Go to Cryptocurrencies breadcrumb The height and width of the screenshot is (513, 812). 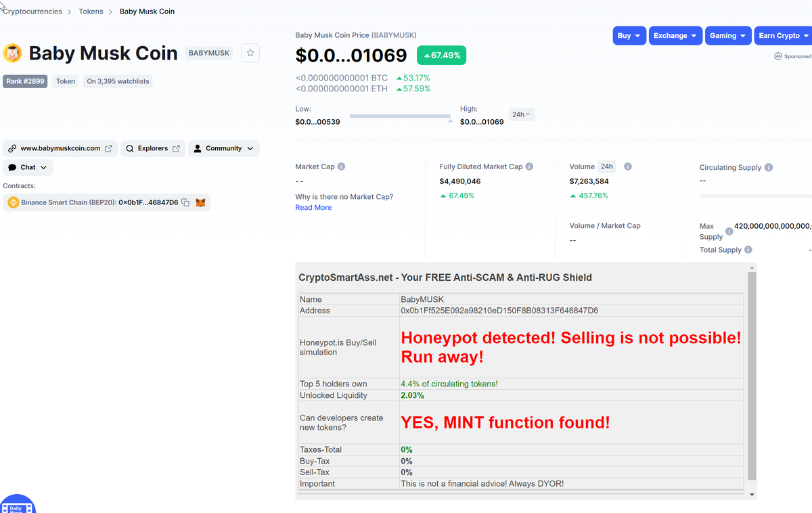pos(32,12)
